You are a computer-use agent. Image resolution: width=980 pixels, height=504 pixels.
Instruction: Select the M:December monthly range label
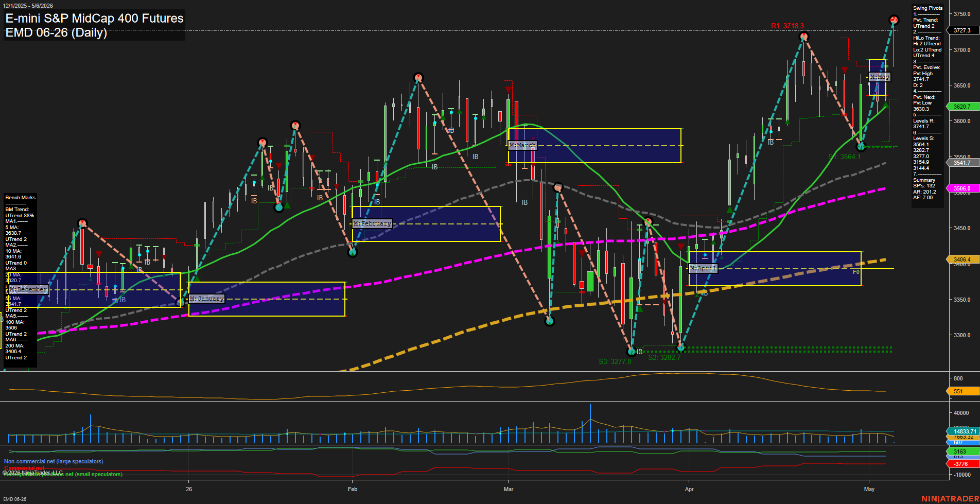click(x=29, y=289)
